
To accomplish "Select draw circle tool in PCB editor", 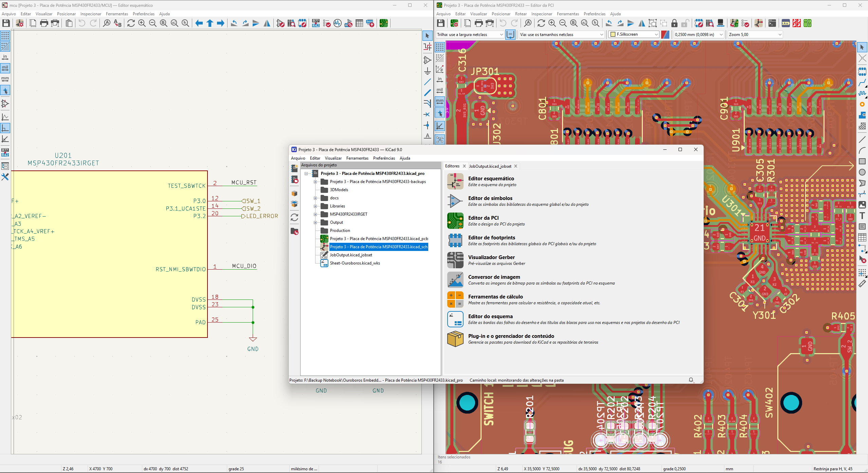I will coord(862,172).
